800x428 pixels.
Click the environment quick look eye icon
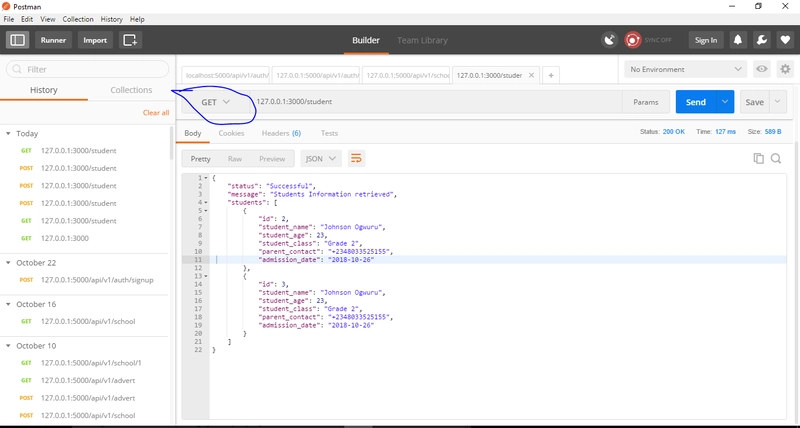coord(762,69)
